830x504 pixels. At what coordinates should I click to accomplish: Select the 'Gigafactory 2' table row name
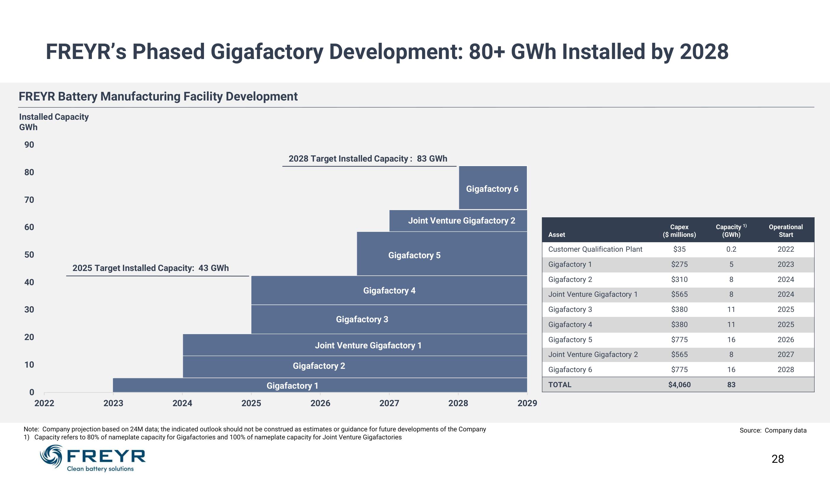570,280
